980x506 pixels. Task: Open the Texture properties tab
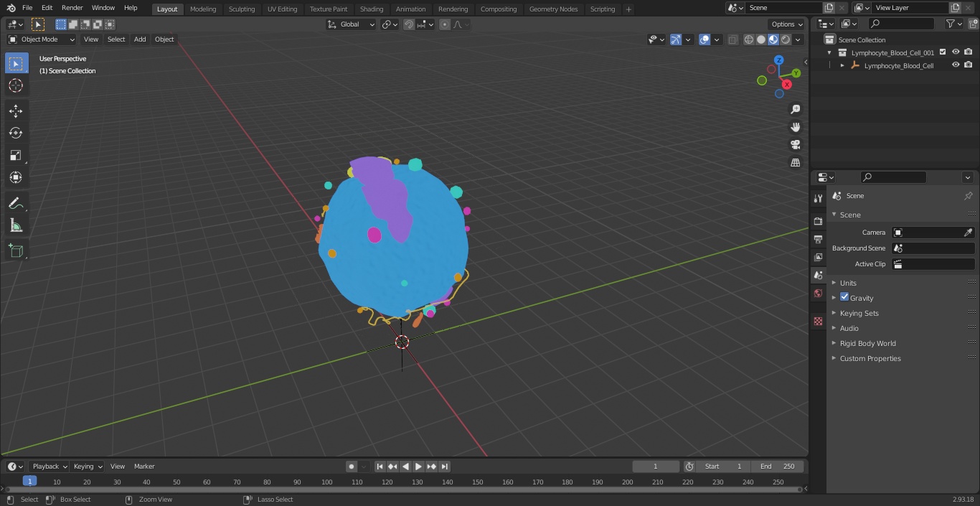[x=818, y=321]
